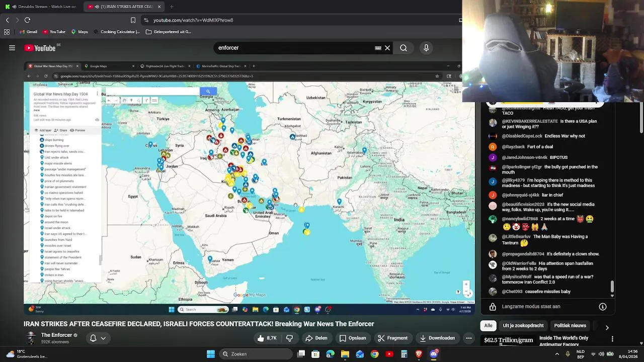Image resolution: width=644 pixels, height=362 pixels.
Task: Launch Chrome from the taskbar
Action: click(374, 354)
